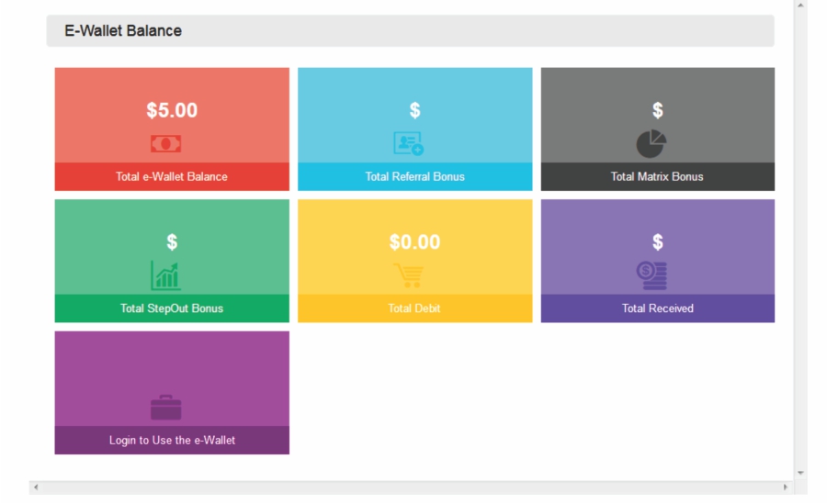Screen dimensions: 827x504
Task: Open the Total Received label
Action: [x=657, y=308]
